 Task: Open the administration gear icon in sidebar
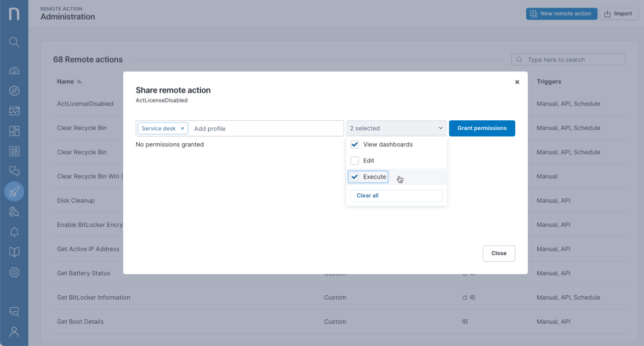14,272
